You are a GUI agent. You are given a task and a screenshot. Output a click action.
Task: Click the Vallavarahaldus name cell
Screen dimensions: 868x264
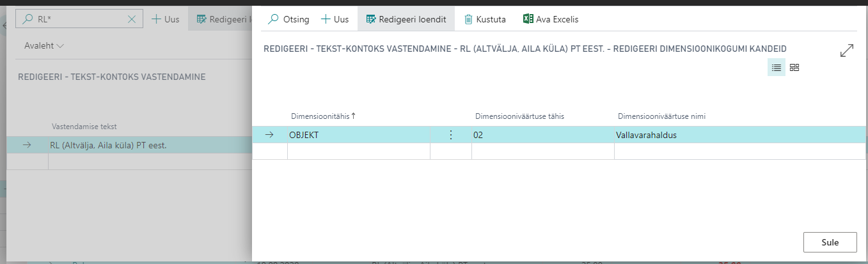pos(736,135)
